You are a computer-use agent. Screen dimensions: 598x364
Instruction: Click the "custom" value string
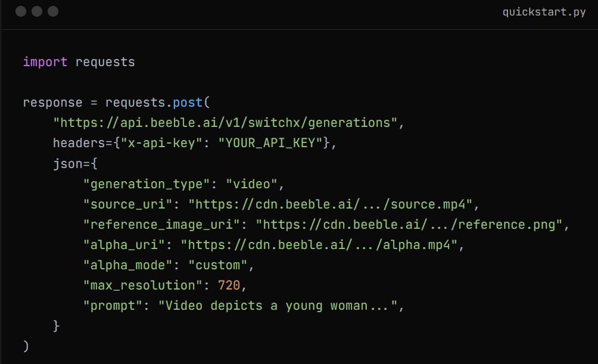[218, 265]
